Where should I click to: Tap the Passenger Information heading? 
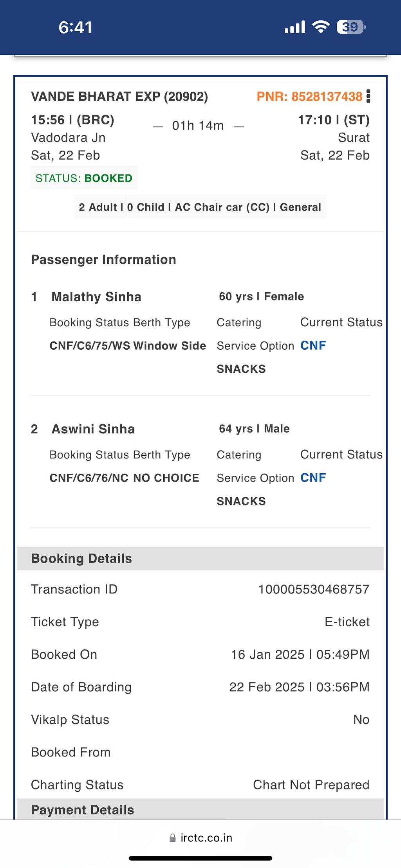(x=103, y=260)
